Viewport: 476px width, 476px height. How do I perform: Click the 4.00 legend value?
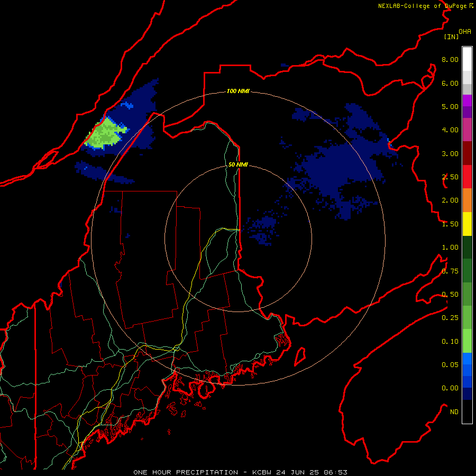450,130
